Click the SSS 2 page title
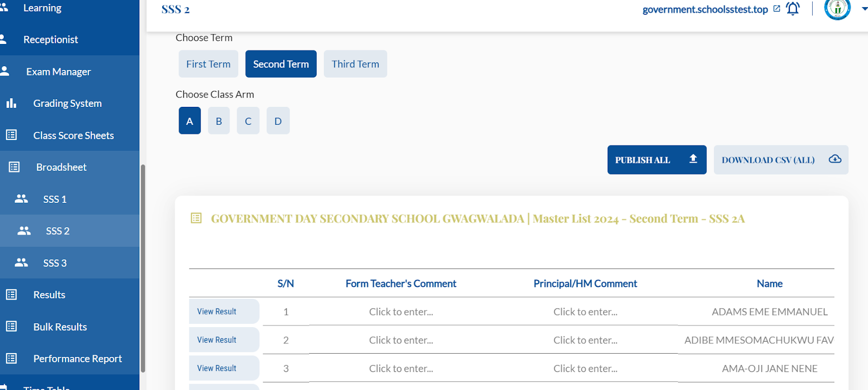The width and height of the screenshot is (868, 390). pos(176,9)
